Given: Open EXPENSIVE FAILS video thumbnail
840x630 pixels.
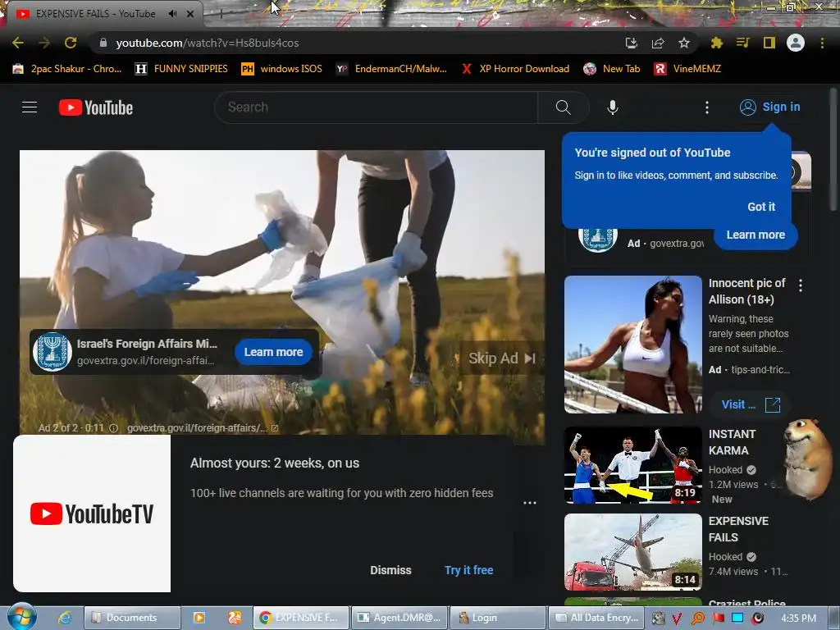Looking at the screenshot, I should click(x=632, y=552).
